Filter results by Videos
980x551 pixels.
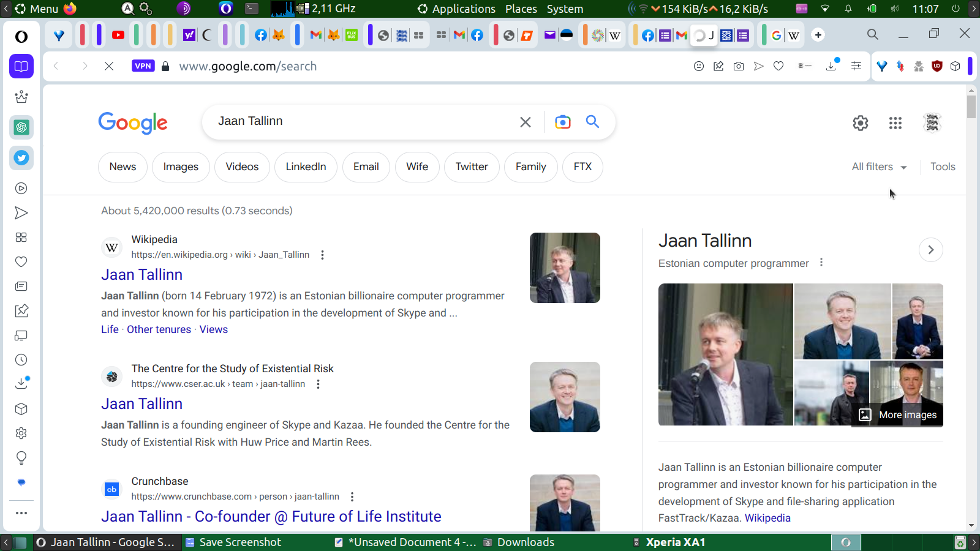point(242,167)
